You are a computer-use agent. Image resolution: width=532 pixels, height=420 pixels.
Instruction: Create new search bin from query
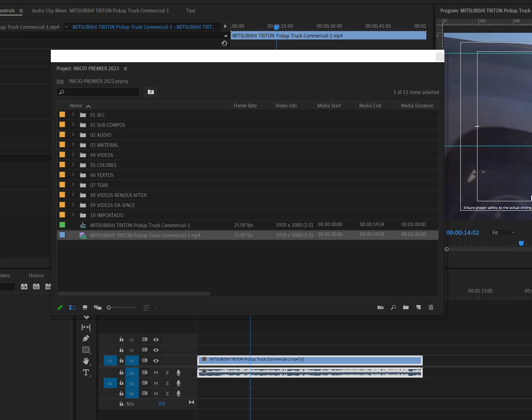coord(151,92)
